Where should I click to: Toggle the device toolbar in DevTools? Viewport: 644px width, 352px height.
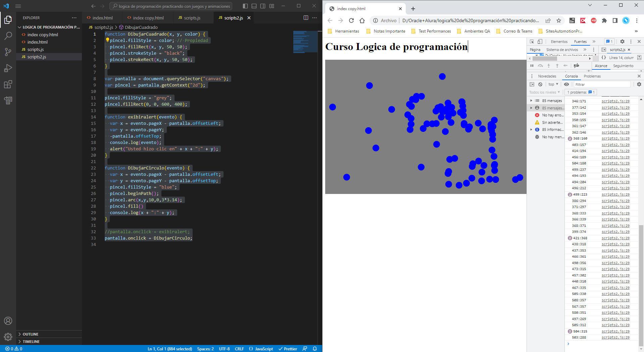540,42
